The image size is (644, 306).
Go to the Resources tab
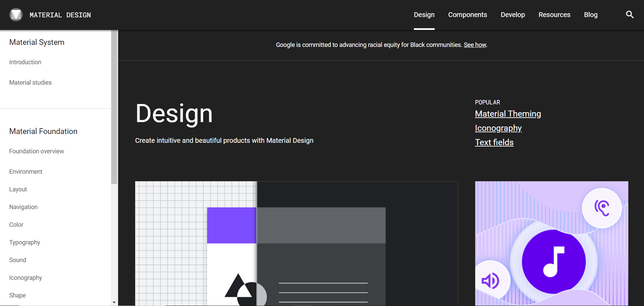(x=554, y=15)
